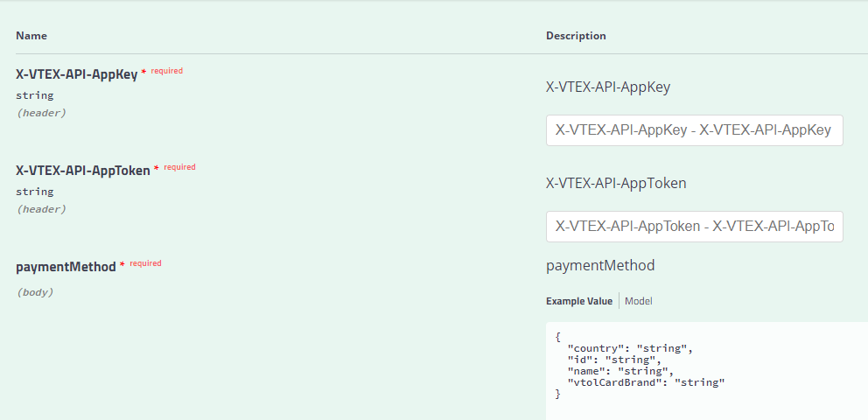
Task: Click the paymentMethod parameter name
Action: [x=66, y=267]
